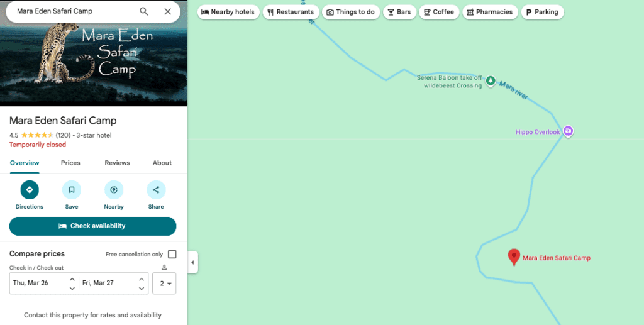This screenshot has height=325, width=644.
Task: Save the place with the bookmark icon
Action: coord(72,190)
